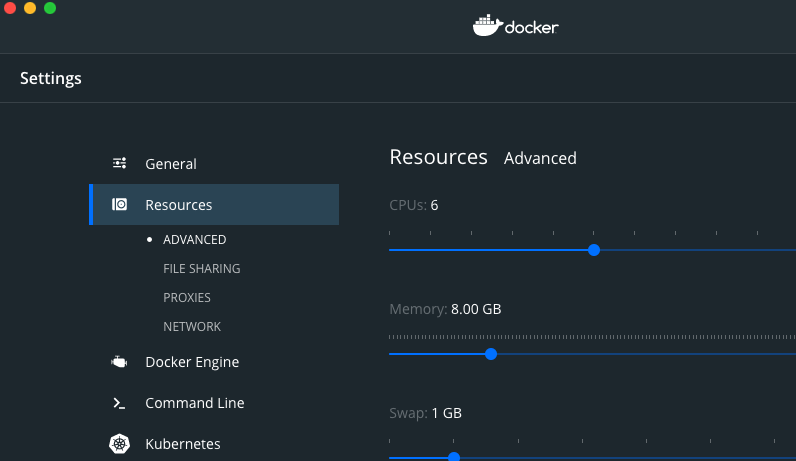Open the NETWORK sub-section

192,327
